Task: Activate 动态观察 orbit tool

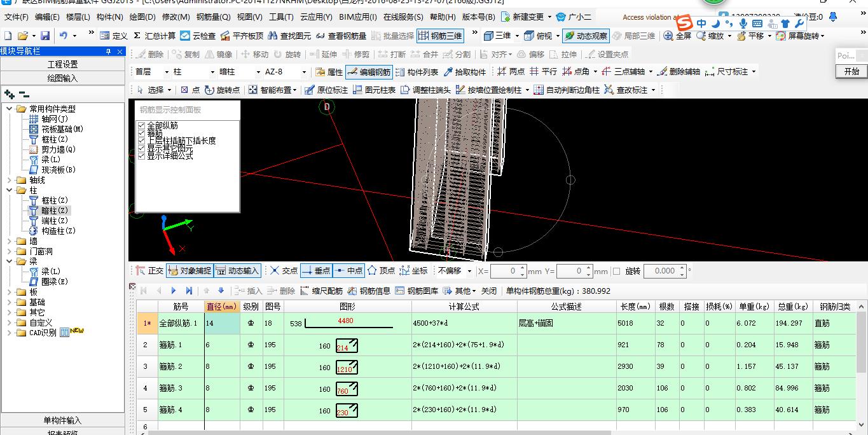Action: click(x=586, y=36)
